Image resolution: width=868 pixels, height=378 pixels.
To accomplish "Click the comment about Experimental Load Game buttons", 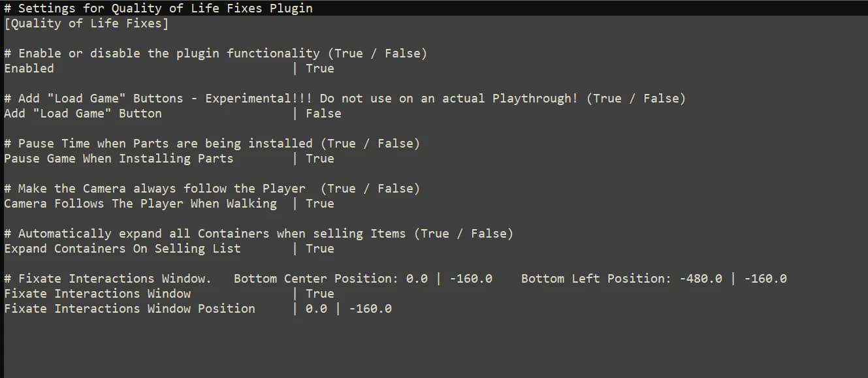I will pyautogui.click(x=345, y=99).
